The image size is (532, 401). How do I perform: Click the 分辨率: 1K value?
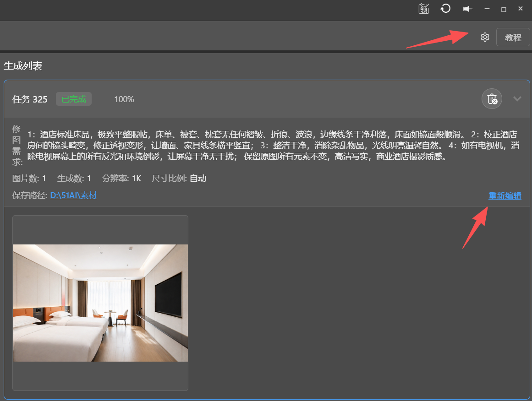point(121,178)
